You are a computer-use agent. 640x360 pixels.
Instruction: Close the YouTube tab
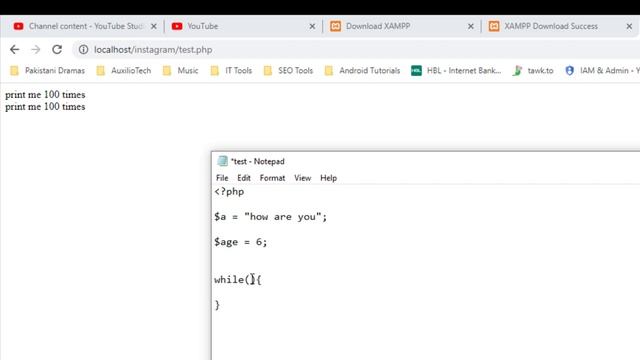(x=312, y=27)
